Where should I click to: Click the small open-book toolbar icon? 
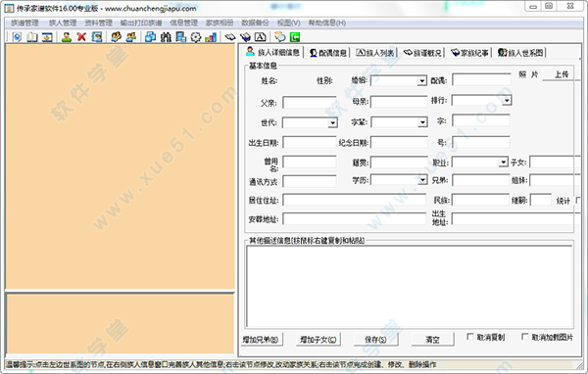pyautogui.click(x=230, y=37)
